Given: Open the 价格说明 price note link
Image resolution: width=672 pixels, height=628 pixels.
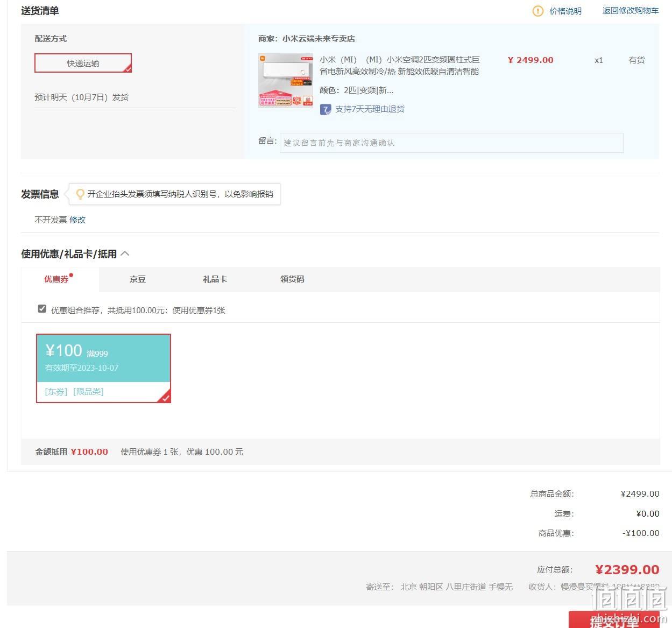Looking at the screenshot, I should pyautogui.click(x=565, y=11).
